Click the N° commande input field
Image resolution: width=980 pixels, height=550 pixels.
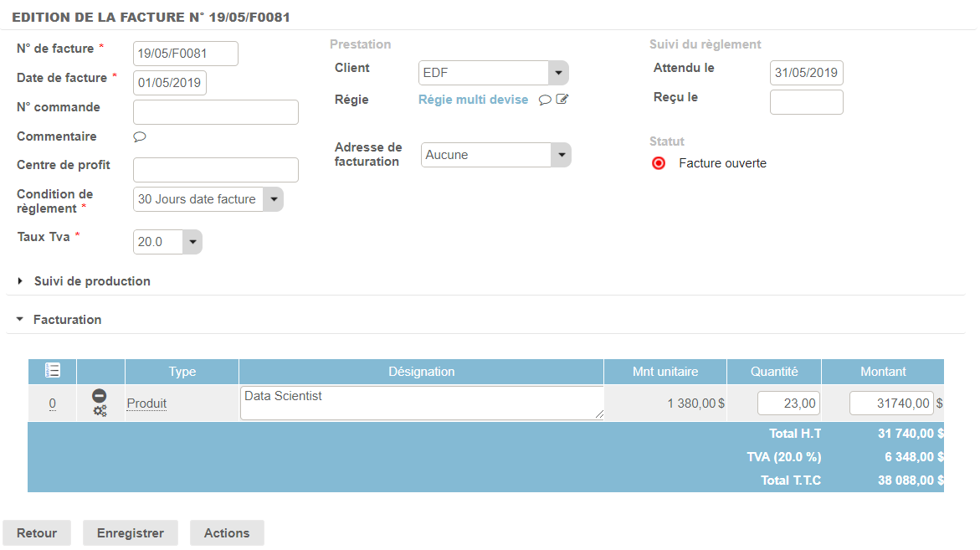point(216,112)
